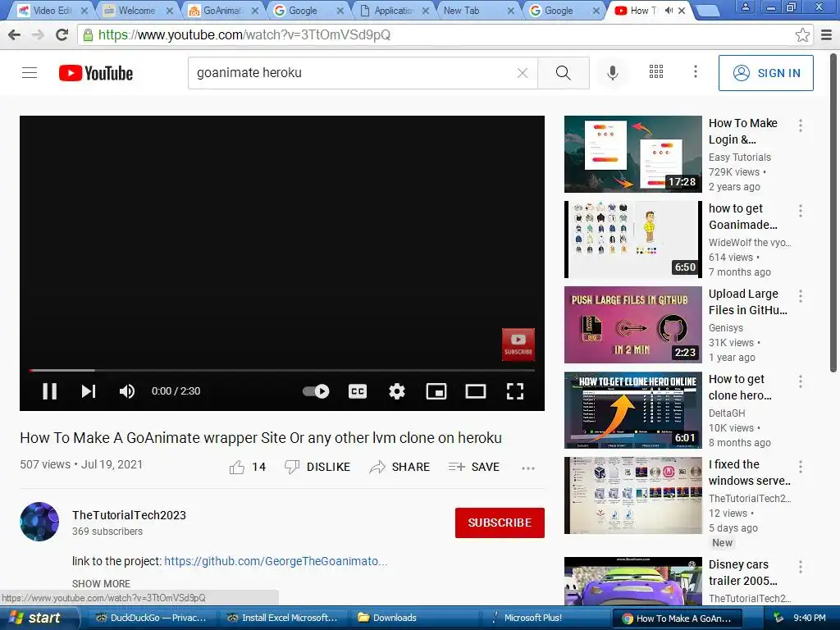Open Chrome user profile icon in title bar
840x630 pixels.
coord(746,7)
